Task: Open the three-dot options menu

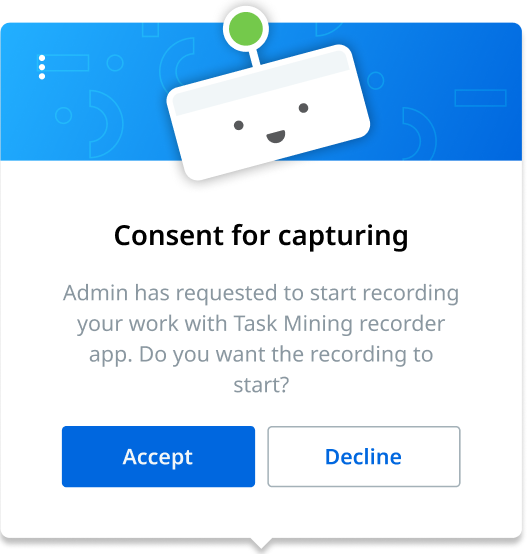Action: 42,67
